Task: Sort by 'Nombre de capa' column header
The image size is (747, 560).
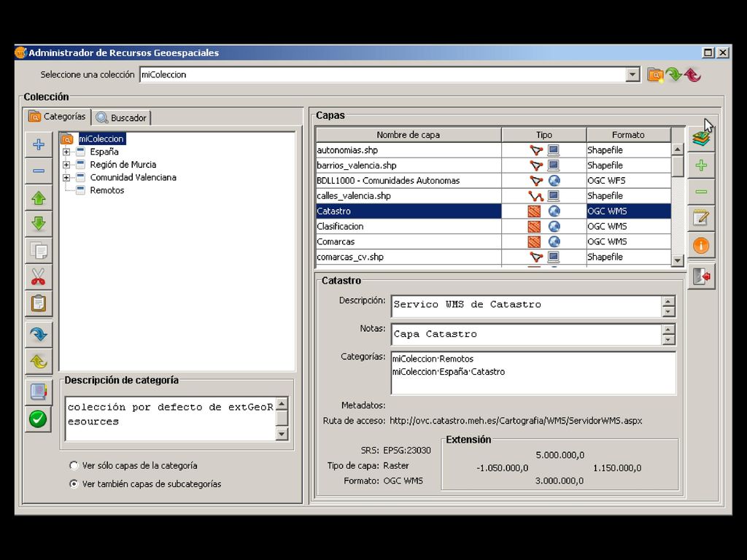Action: pyautogui.click(x=409, y=135)
